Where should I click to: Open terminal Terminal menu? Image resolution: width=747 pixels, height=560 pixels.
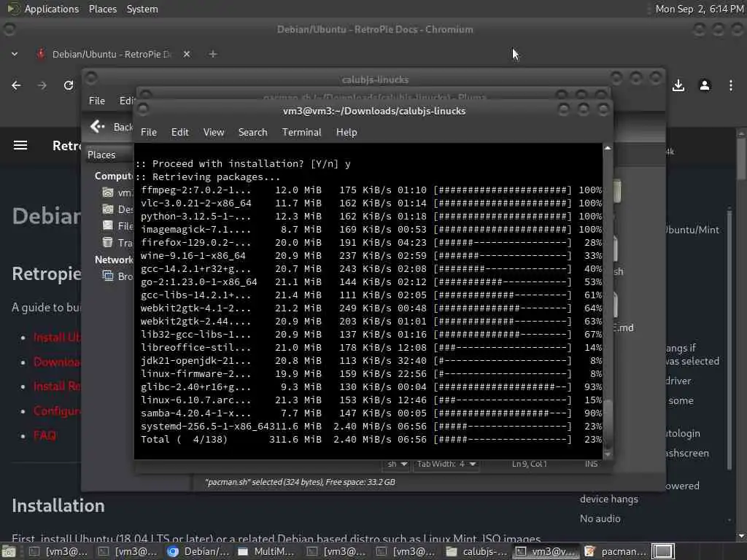[301, 133]
